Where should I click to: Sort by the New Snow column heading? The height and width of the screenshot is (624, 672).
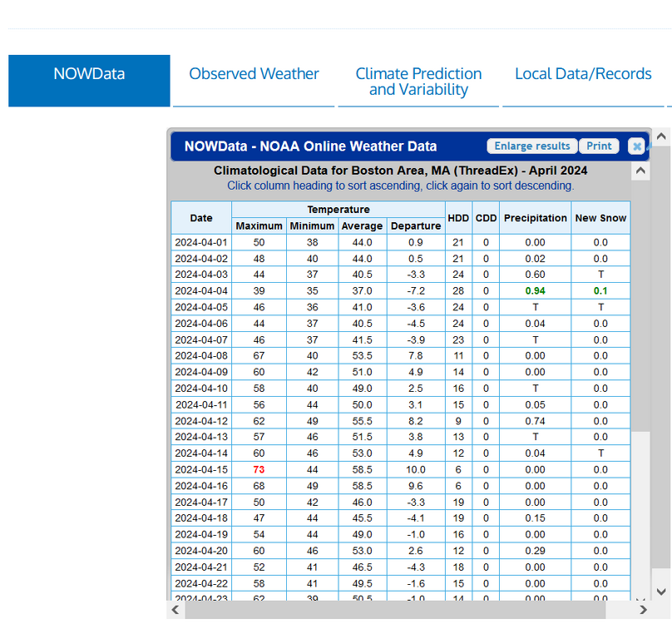pos(600,218)
